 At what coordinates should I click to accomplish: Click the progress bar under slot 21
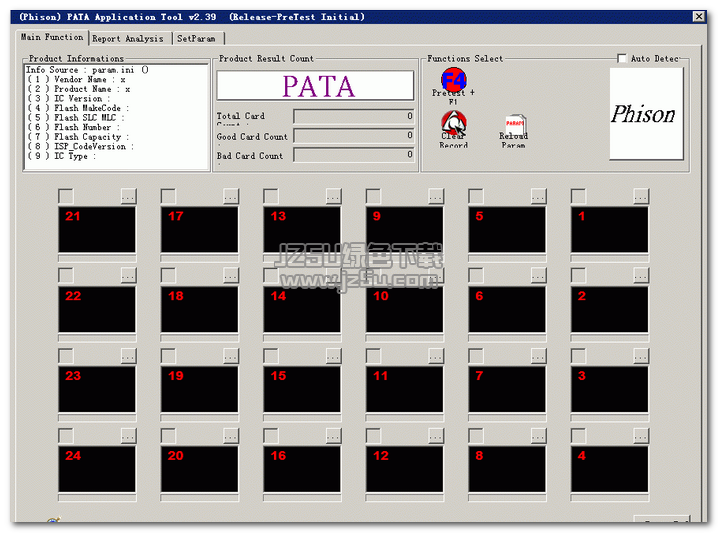point(97,259)
